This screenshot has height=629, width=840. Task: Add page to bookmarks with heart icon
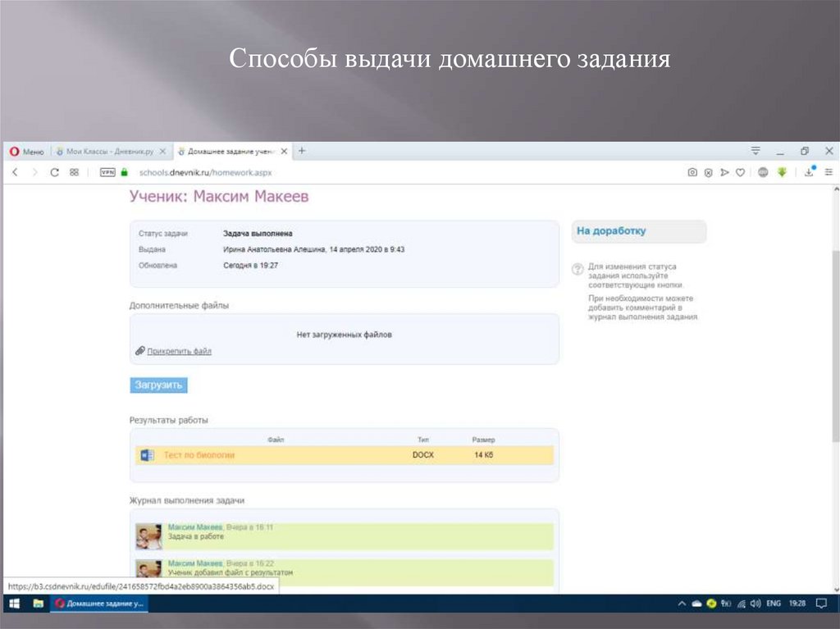[740, 172]
